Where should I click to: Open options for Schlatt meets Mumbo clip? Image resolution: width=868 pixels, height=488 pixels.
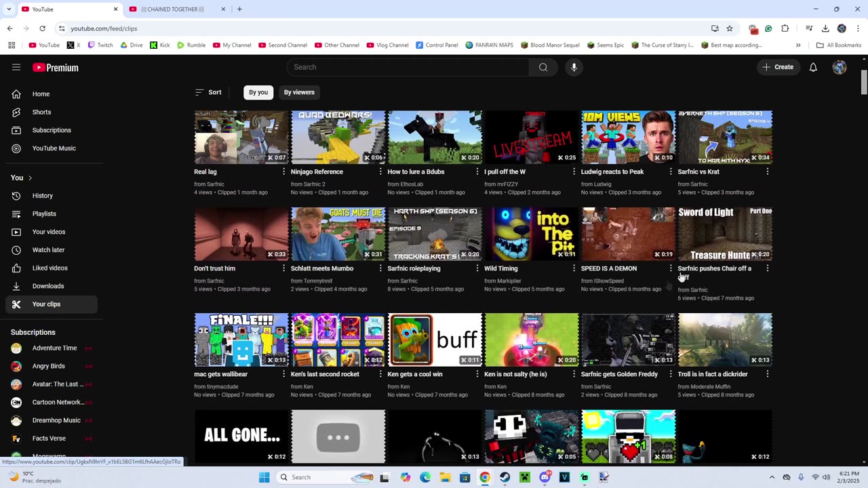point(380,268)
